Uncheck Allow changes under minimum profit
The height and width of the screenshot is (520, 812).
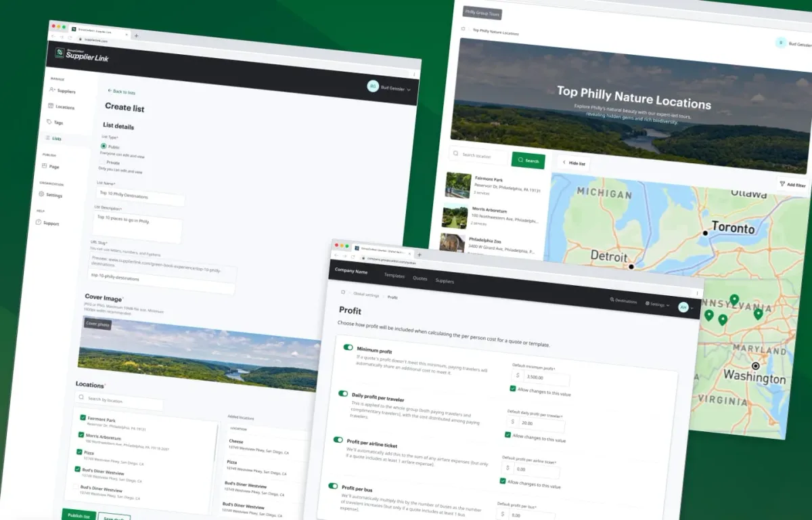pyautogui.click(x=512, y=389)
